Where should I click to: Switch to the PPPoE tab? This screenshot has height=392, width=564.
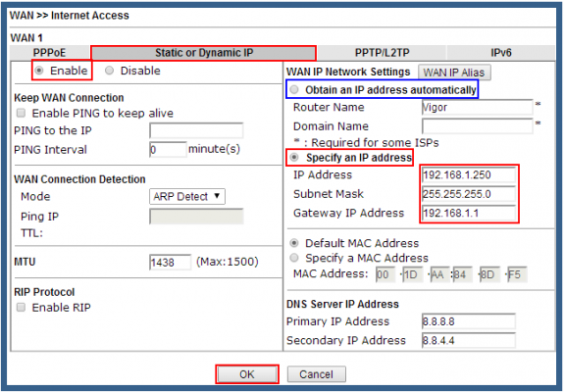[x=50, y=53]
